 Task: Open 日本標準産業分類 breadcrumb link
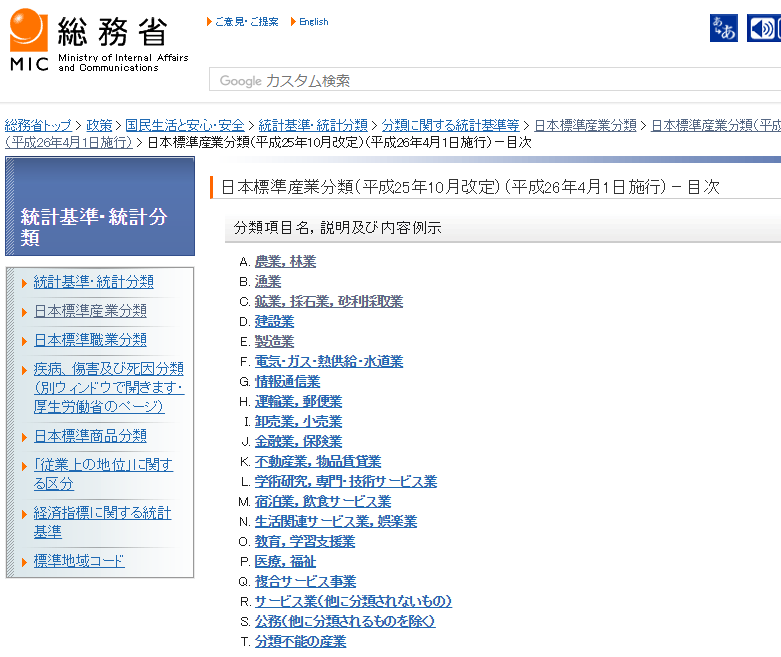585,126
